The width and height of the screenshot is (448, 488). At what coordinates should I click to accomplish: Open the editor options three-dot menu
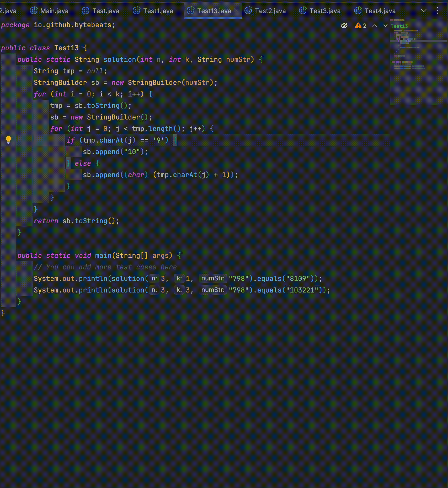point(437,10)
